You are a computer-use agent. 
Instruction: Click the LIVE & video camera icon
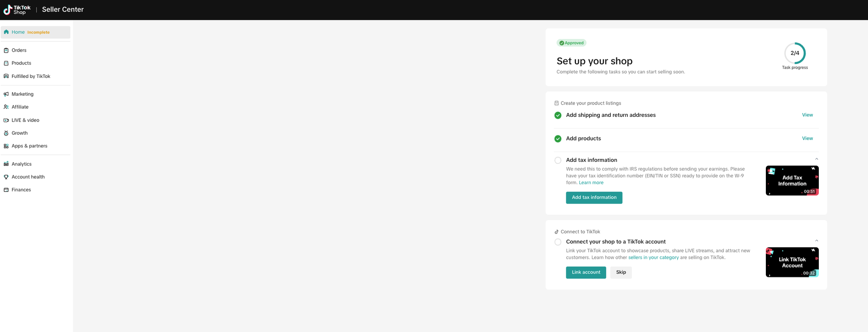pyautogui.click(x=6, y=120)
